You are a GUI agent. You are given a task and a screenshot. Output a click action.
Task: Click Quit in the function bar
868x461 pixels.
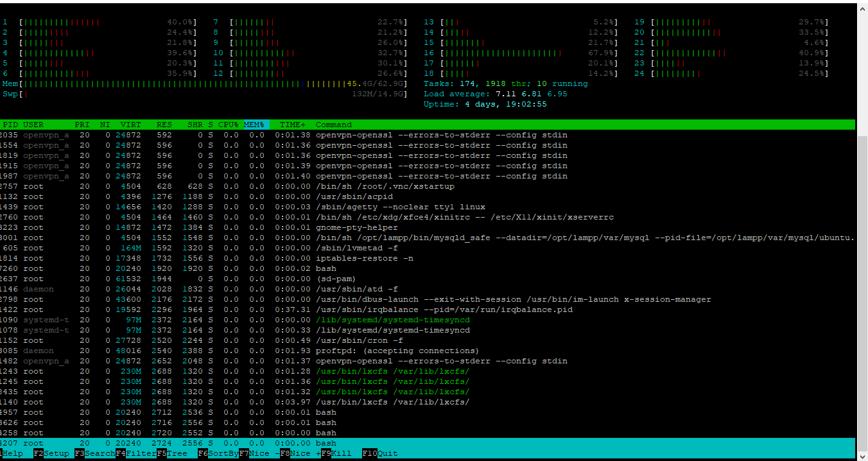coord(388,453)
